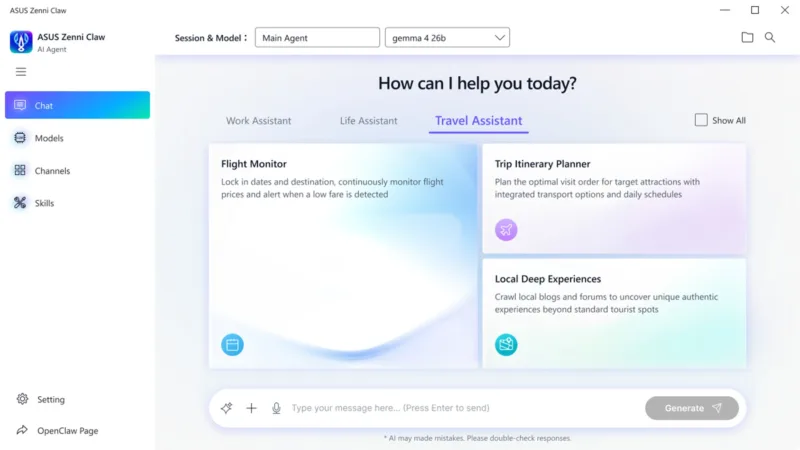Expand the gemma 4 26b model dropdown
The height and width of the screenshot is (450, 800).
(x=447, y=38)
